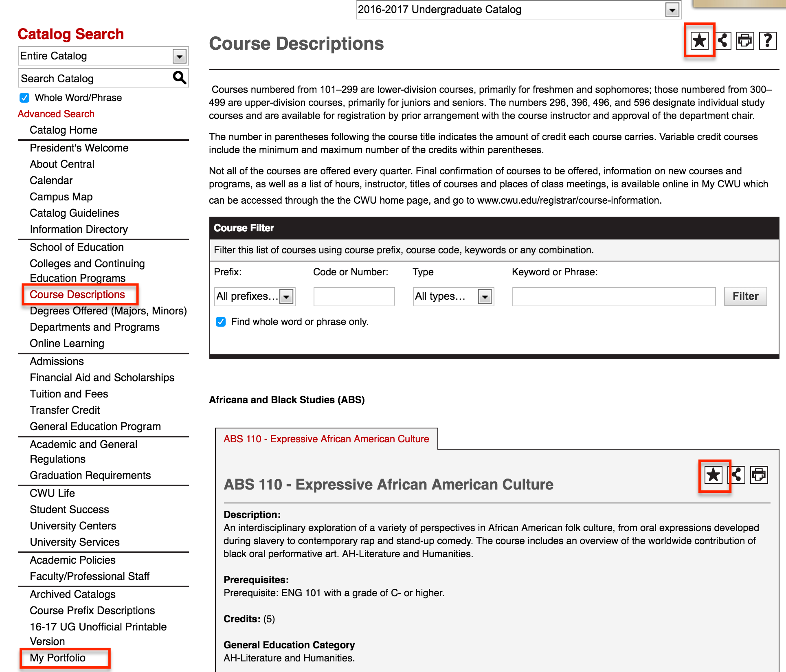Open the Advanced Search link
The height and width of the screenshot is (672, 786).
56,114
